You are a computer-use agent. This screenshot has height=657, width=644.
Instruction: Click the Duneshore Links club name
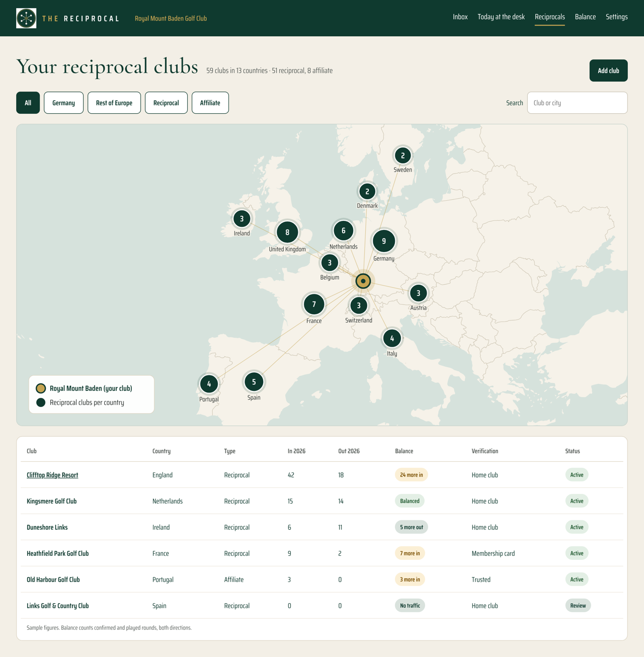(47, 527)
